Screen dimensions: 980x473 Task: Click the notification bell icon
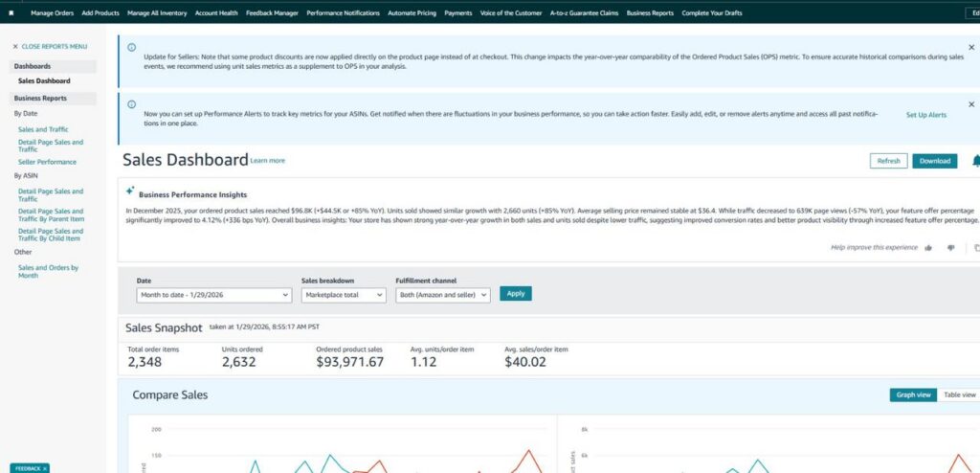click(975, 161)
